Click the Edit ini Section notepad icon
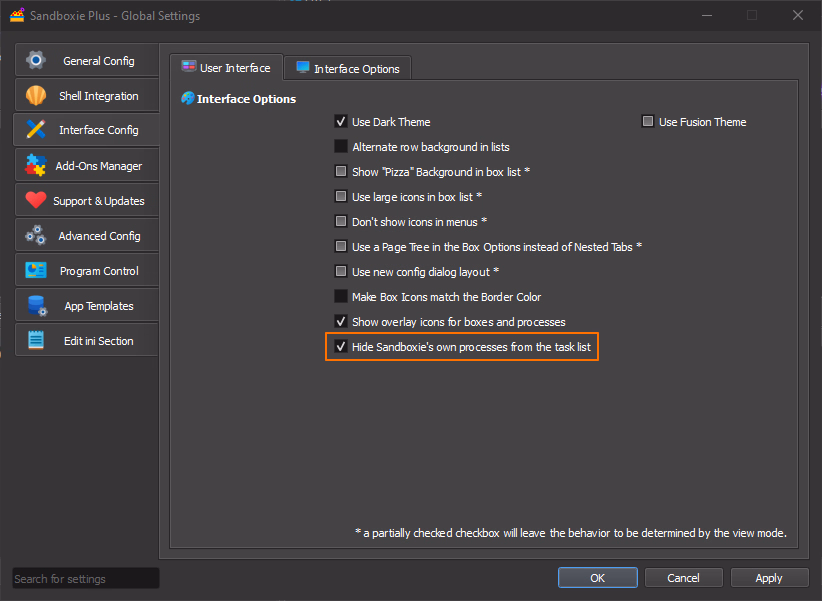822x601 pixels. tap(36, 340)
